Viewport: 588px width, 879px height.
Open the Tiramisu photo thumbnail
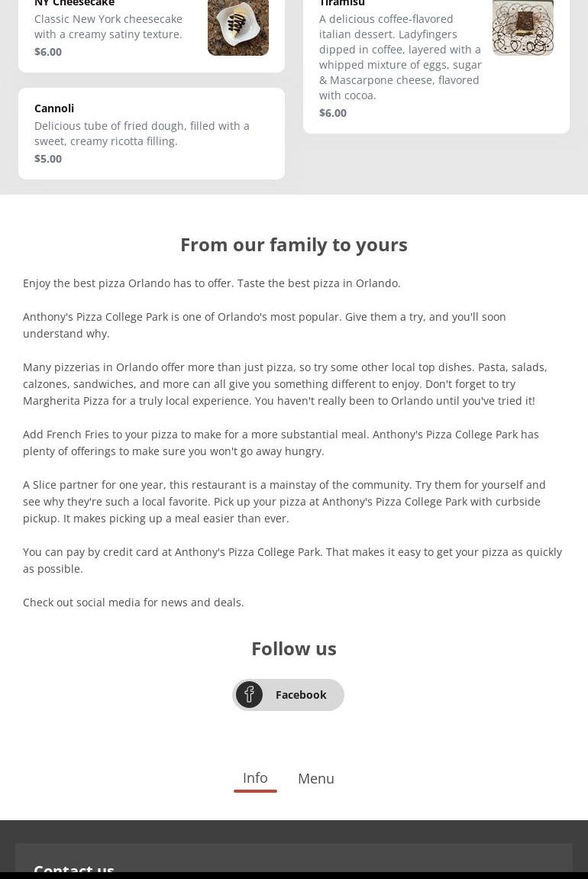(522, 26)
